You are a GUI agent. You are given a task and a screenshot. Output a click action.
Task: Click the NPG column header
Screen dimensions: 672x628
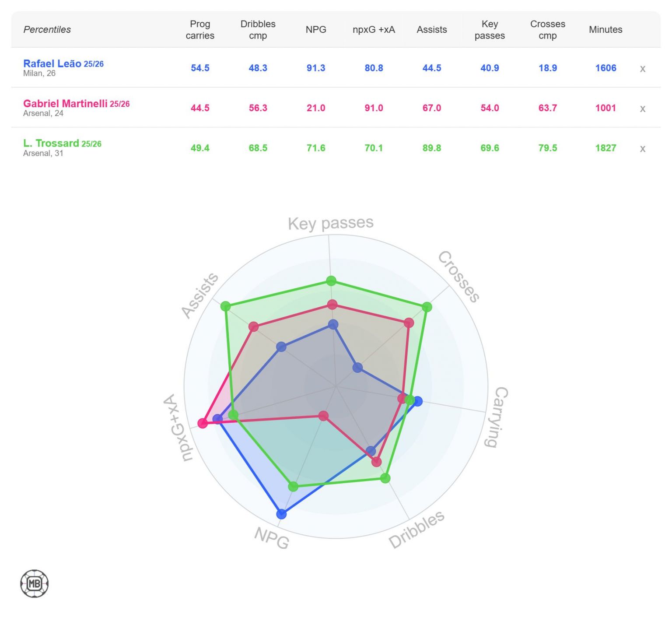pos(316,30)
